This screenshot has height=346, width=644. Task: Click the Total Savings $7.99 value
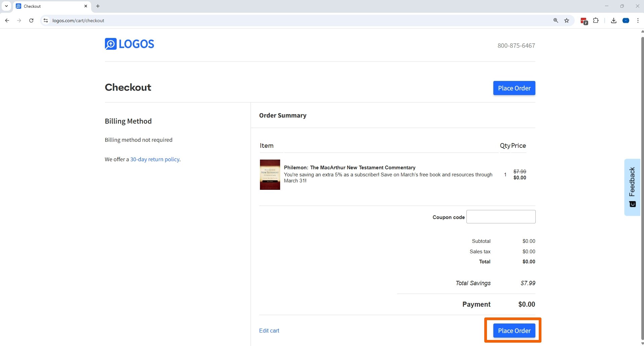click(x=528, y=283)
